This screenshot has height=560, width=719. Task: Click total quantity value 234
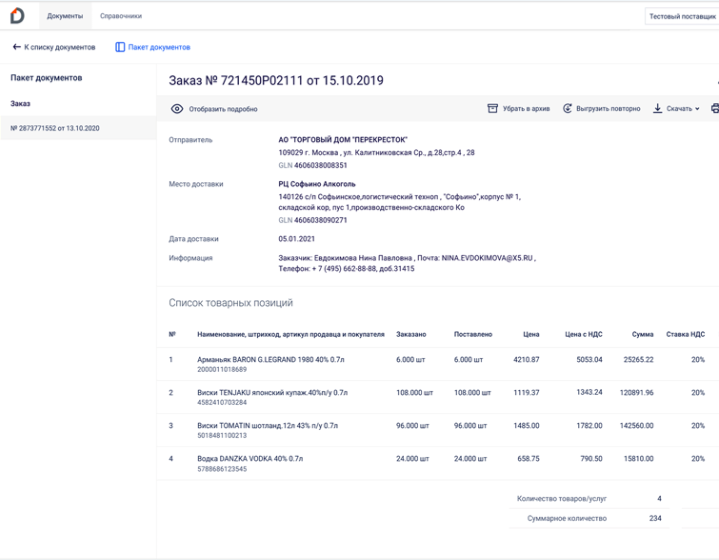point(655,518)
